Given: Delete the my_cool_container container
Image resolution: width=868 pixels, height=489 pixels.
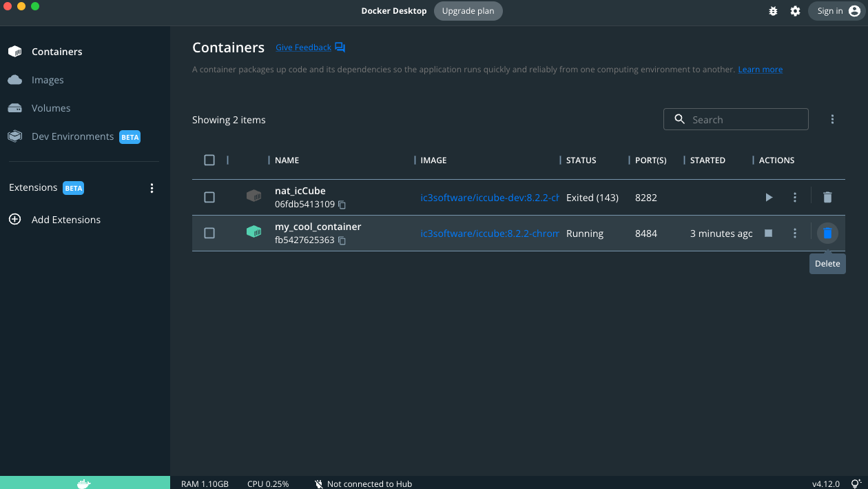Looking at the screenshot, I should (827, 233).
